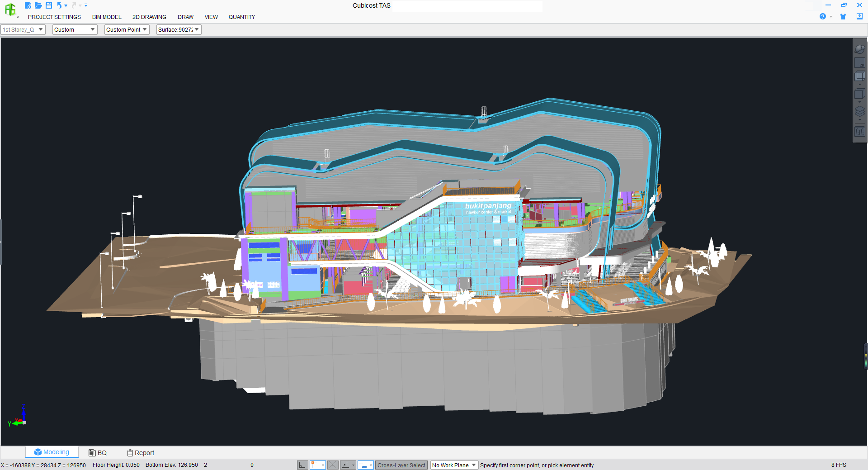Open the 1st Storey_Q floor dropdown

pyautogui.click(x=23, y=30)
